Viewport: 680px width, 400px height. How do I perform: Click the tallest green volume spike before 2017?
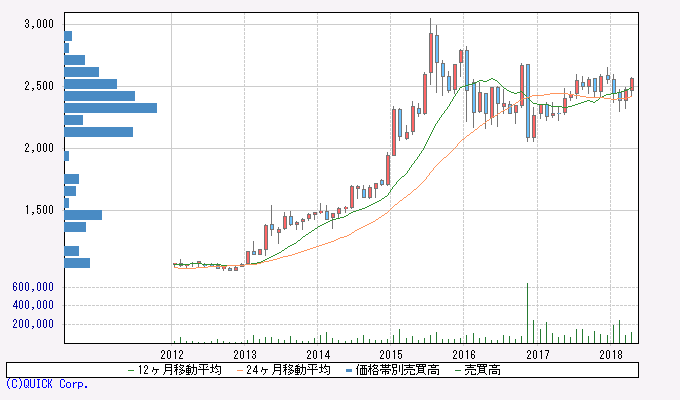pos(527,313)
